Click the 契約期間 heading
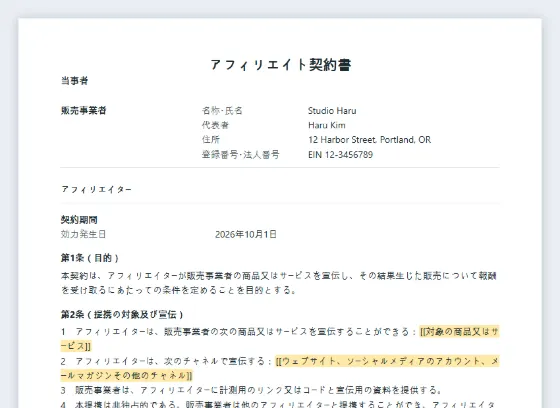560x408 pixels. click(79, 220)
